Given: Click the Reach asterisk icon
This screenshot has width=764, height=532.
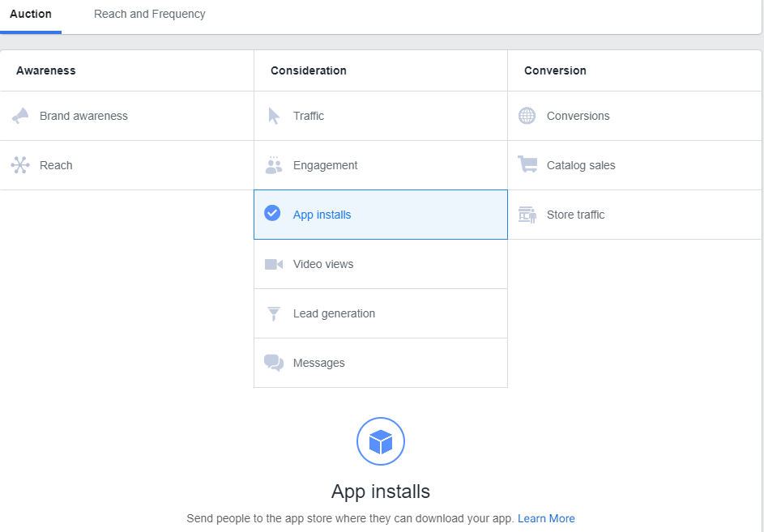Looking at the screenshot, I should [21, 164].
